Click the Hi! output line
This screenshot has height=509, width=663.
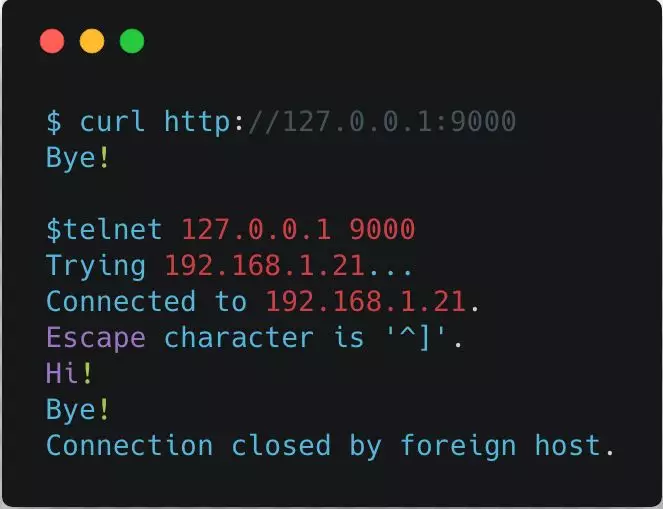point(69,373)
